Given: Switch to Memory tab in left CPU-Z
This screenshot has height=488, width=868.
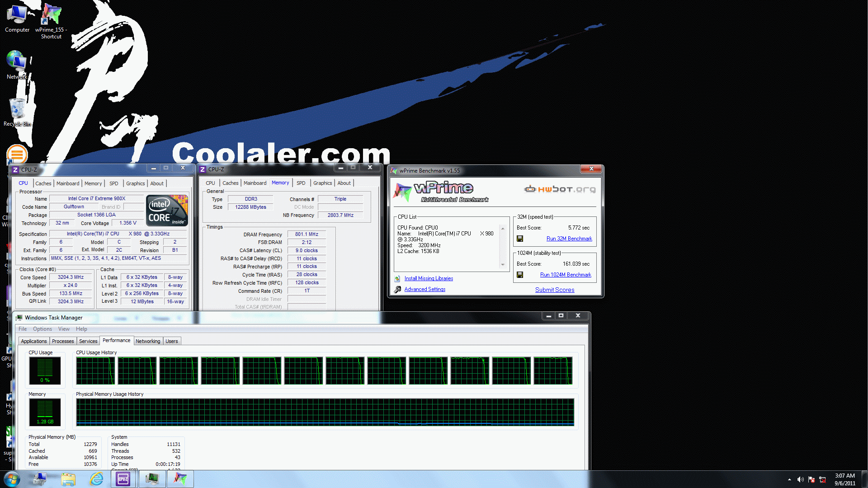Looking at the screenshot, I should click(x=93, y=183).
